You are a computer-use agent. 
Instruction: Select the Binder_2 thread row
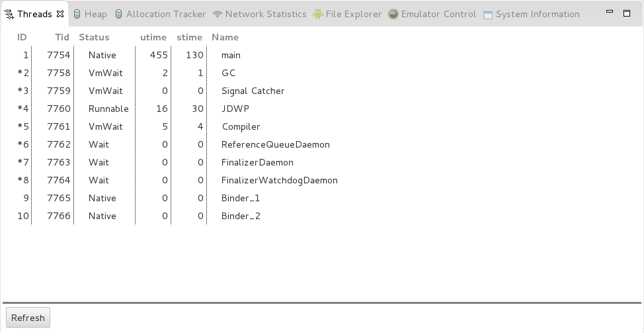point(322,216)
